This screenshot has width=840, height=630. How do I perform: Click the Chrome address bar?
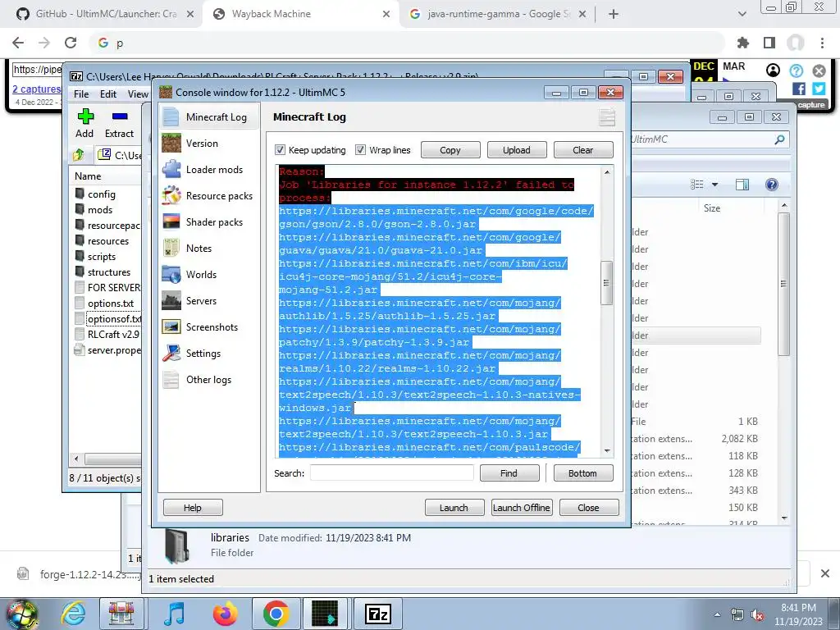[407, 43]
